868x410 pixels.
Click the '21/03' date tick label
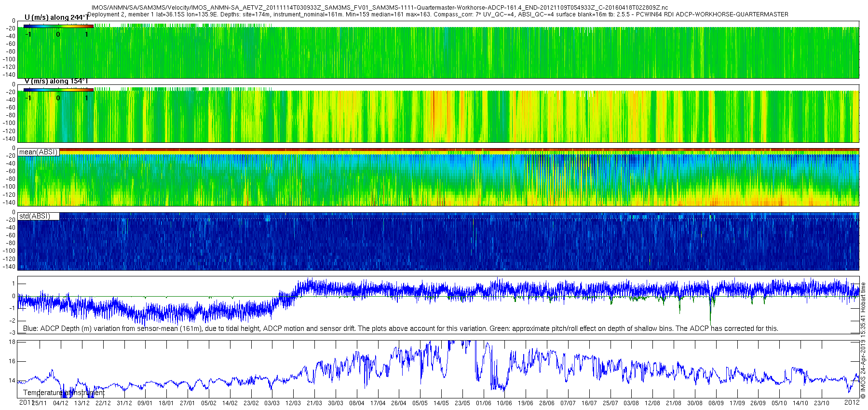pos(314,403)
